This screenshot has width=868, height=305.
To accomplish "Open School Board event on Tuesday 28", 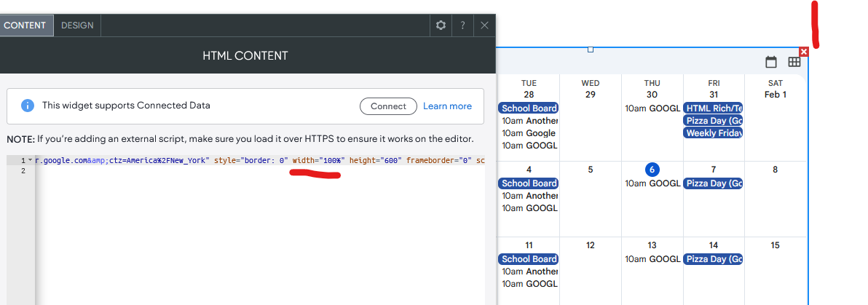I will point(528,108).
